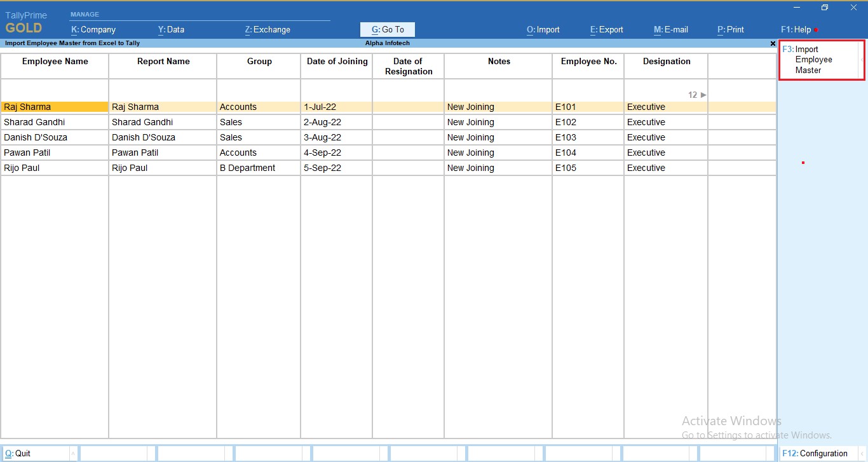Click the Date of Joining column header
This screenshot has height=462, width=868.
click(336, 61)
